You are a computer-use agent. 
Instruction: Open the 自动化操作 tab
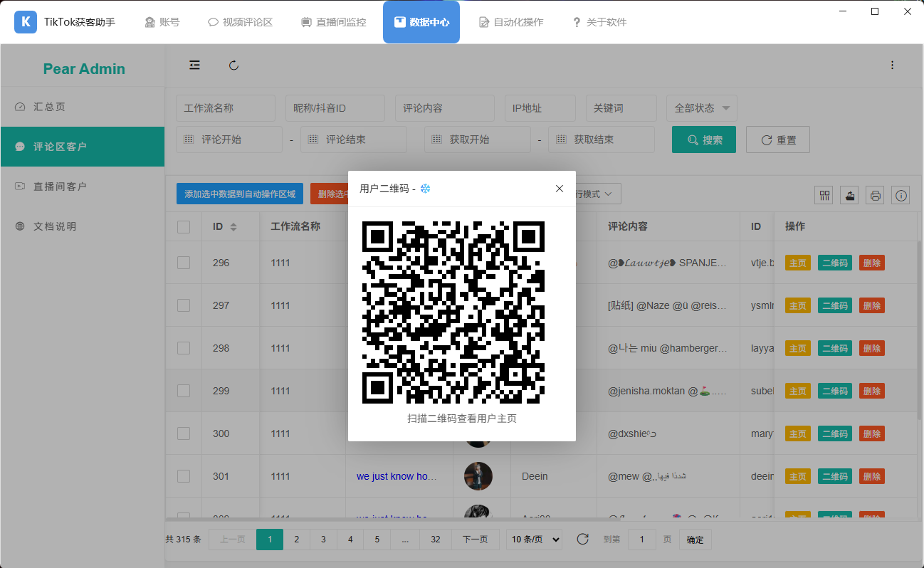tap(511, 22)
